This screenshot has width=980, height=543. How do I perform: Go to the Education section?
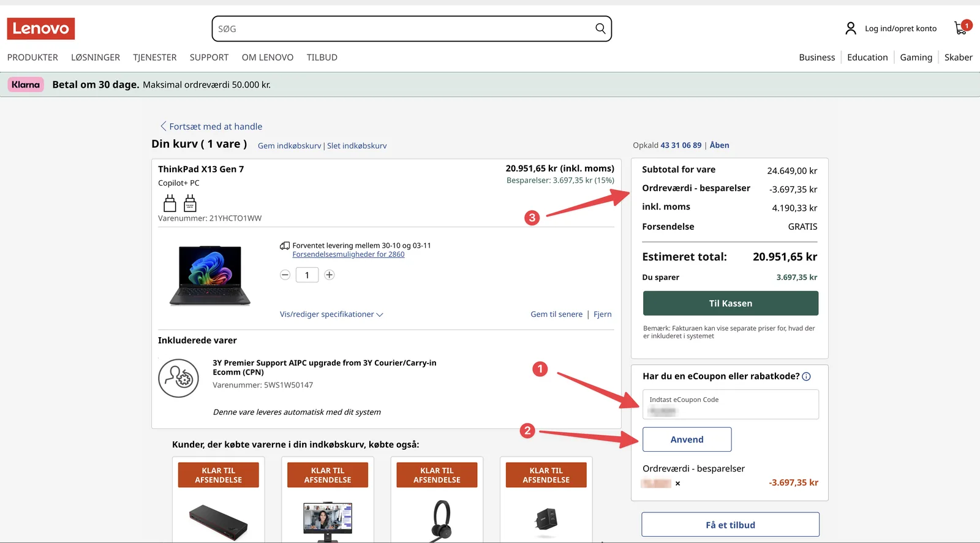867,58
